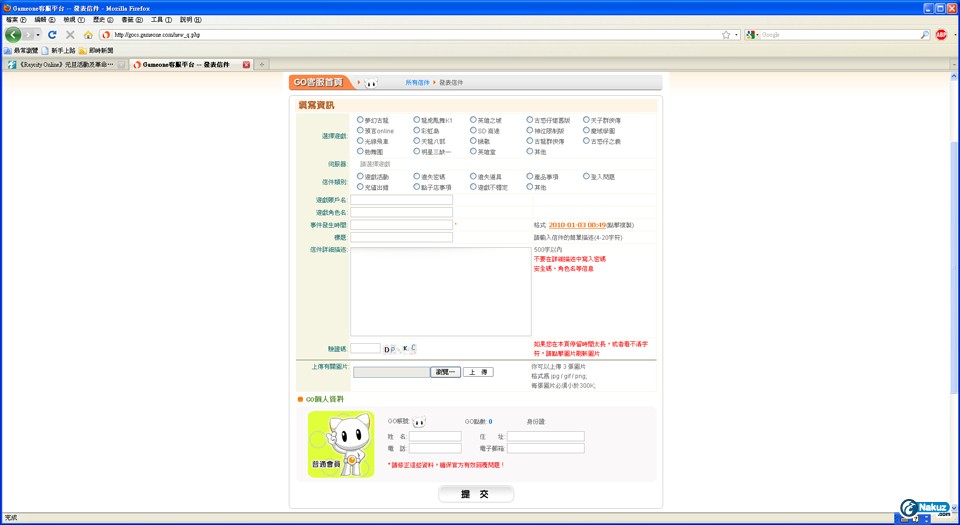Click the orange date format example to copy
The height and width of the screenshot is (525, 960).
coord(577,225)
